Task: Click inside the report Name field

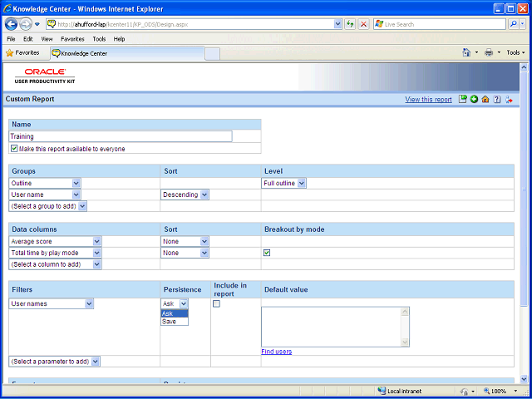Action: [x=121, y=136]
